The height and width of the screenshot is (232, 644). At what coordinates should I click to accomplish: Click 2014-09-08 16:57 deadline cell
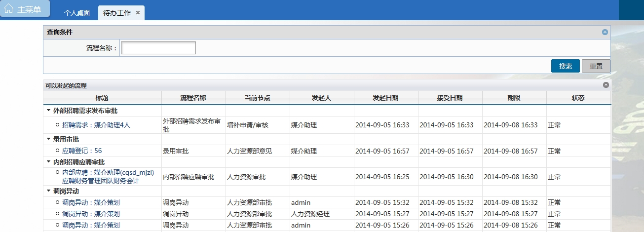pos(514,151)
